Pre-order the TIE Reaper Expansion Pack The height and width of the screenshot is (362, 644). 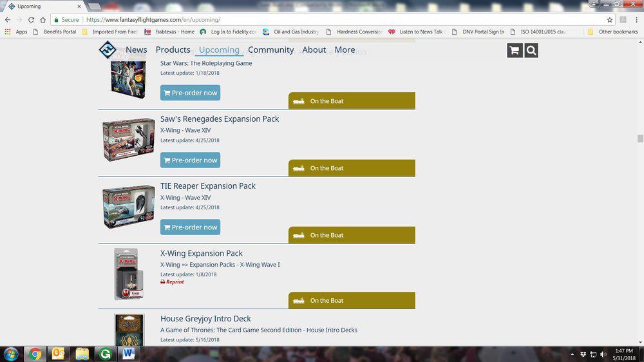pos(190,227)
